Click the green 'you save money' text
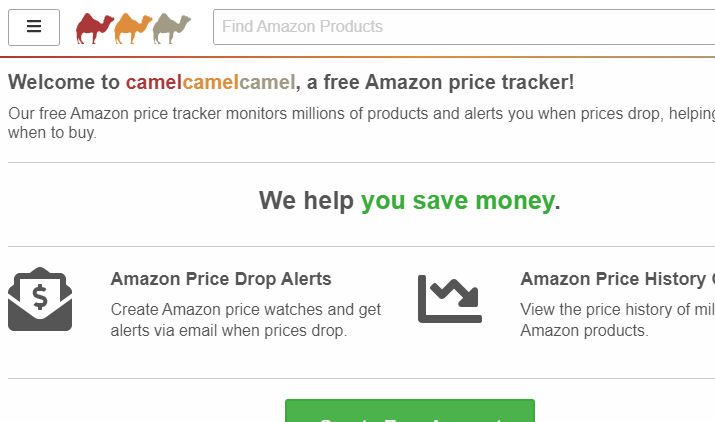 tap(458, 201)
